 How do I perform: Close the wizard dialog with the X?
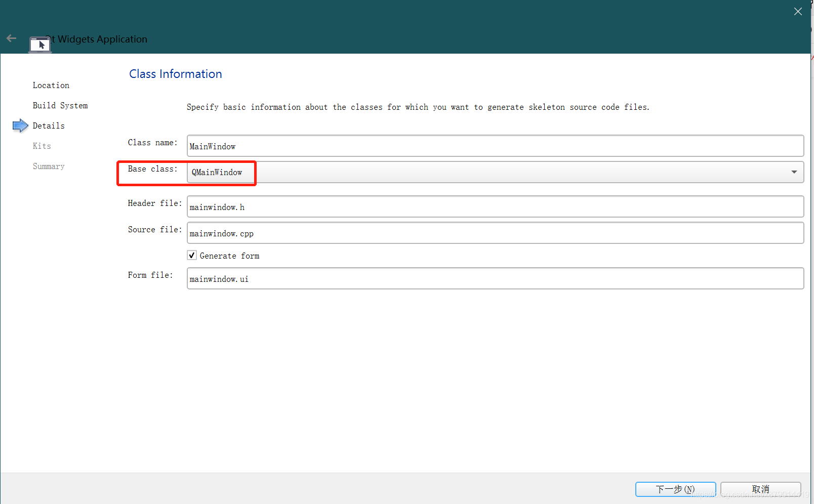(x=798, y=12)
